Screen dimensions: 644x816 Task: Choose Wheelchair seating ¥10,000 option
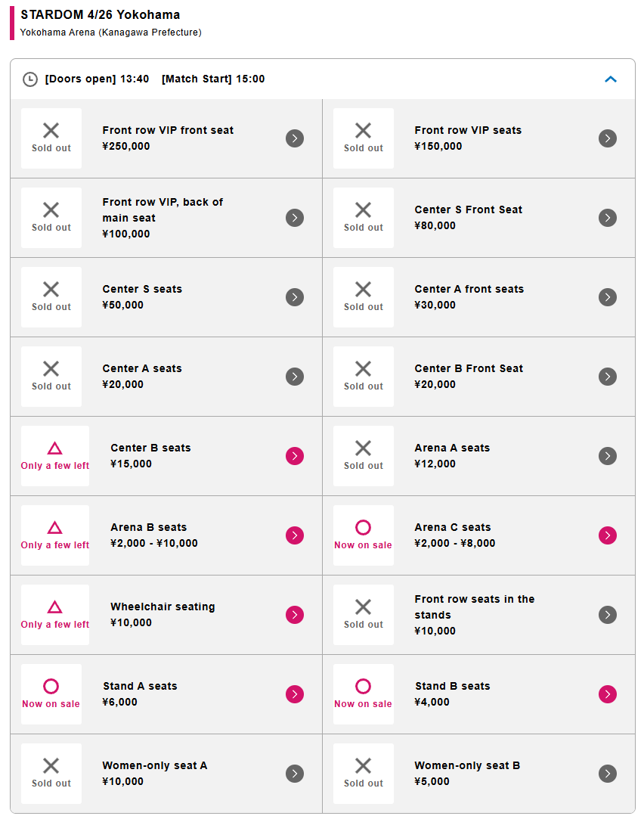coord(163,614)
